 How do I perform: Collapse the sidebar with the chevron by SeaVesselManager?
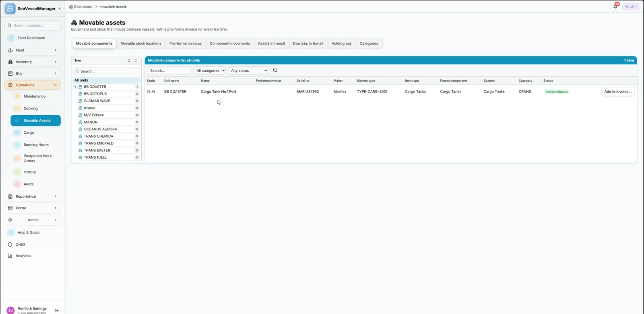pyautogui.click(x=60, y=8)
